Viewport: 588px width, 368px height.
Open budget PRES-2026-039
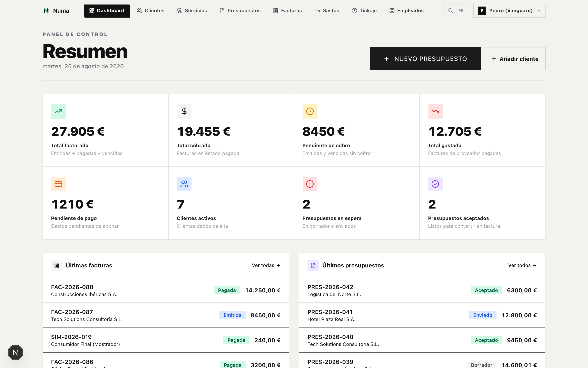click(x=422, y=360)
